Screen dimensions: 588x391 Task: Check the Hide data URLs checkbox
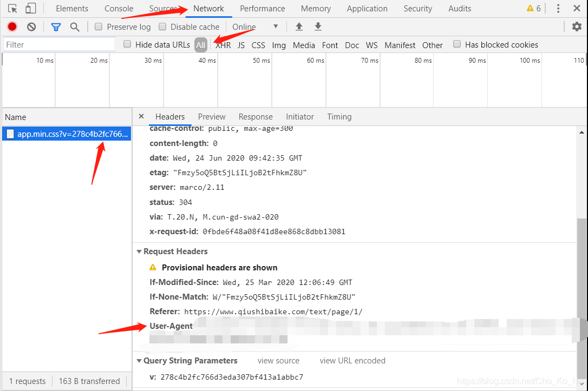pyautogui.click(x=127, y=44)
